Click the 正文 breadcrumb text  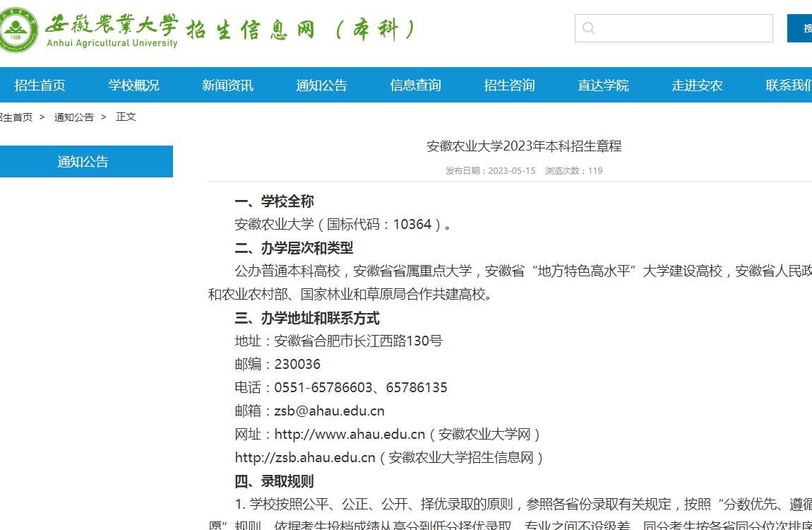[x=126, y=117]
